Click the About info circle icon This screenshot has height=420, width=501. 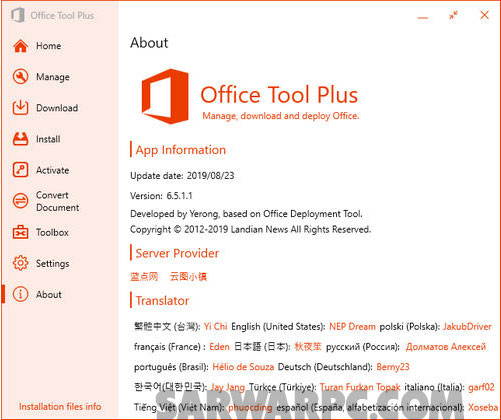[x=20, y=294]
